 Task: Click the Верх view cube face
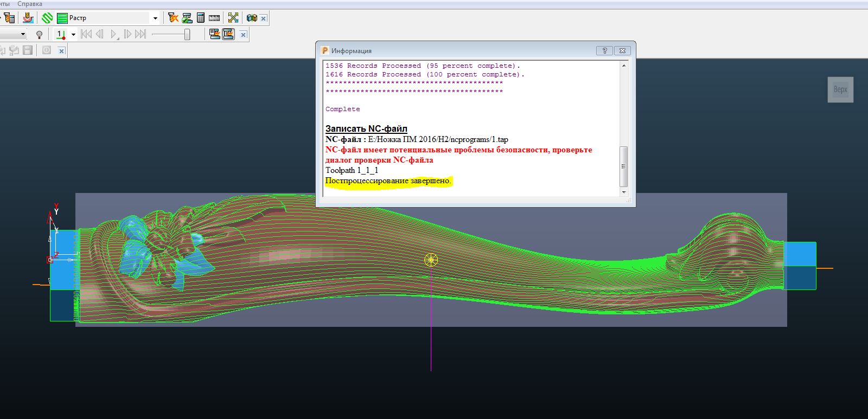[840, 89]
